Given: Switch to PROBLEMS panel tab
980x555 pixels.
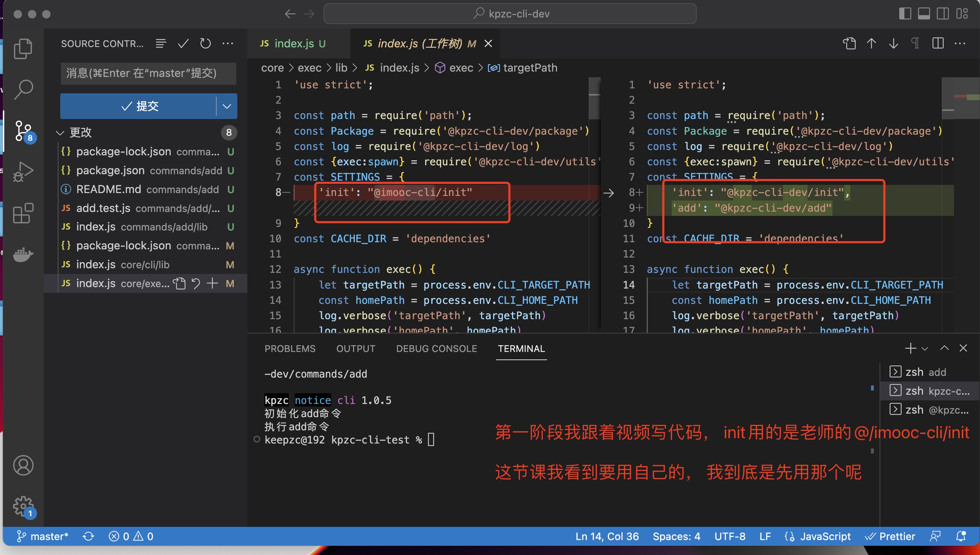Looking at the screenshot, I should (x=290, y=348).
